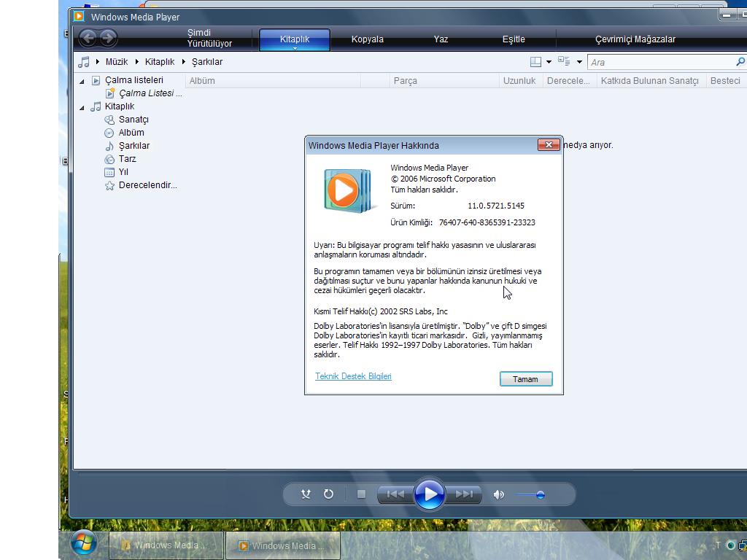This screenshot has width=747, height=560.
Task: Mute the sound with the speaker icon
Action: point(498,495)
